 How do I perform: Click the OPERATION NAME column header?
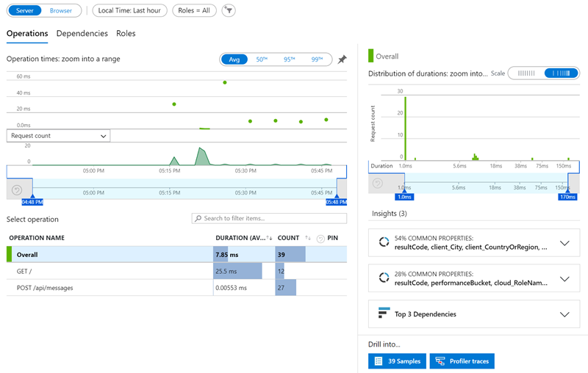click(37, 238)
